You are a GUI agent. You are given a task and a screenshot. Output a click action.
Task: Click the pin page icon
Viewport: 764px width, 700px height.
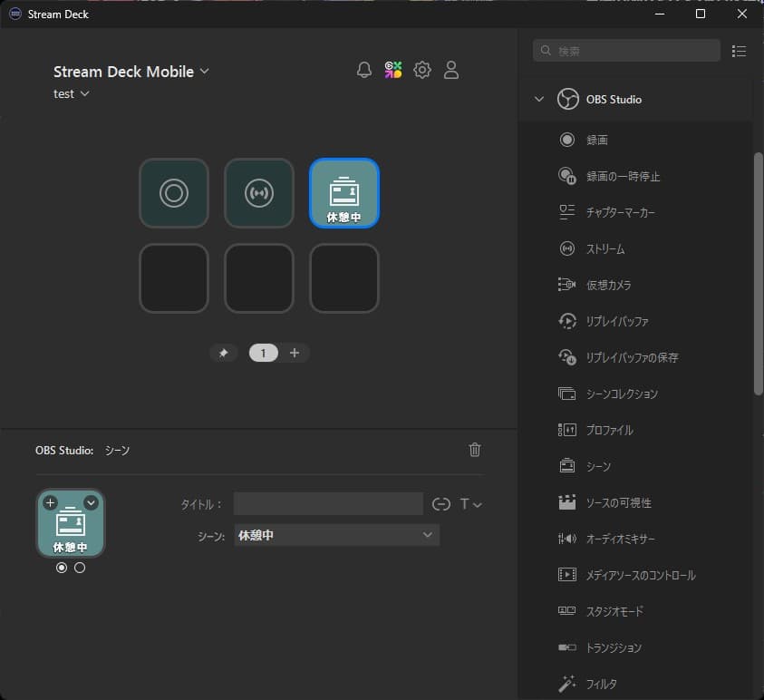pyautogui.click(x=223, y=354)
